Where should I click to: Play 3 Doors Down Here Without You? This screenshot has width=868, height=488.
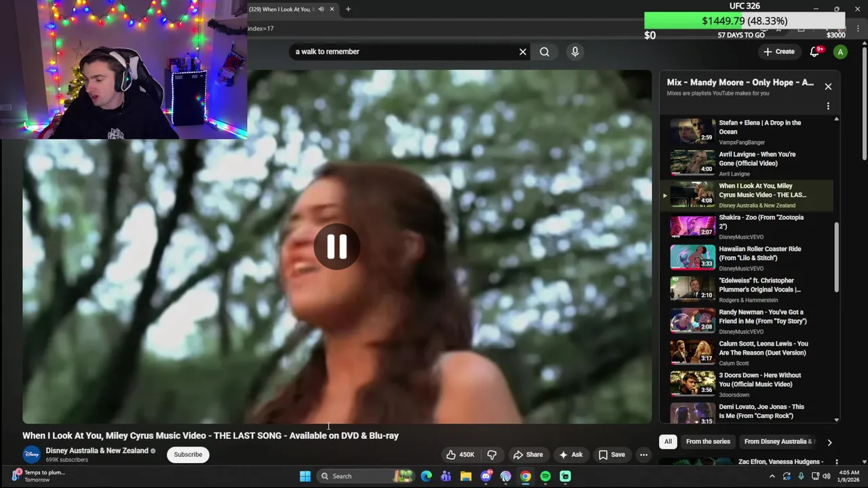[x=746, y=384]
